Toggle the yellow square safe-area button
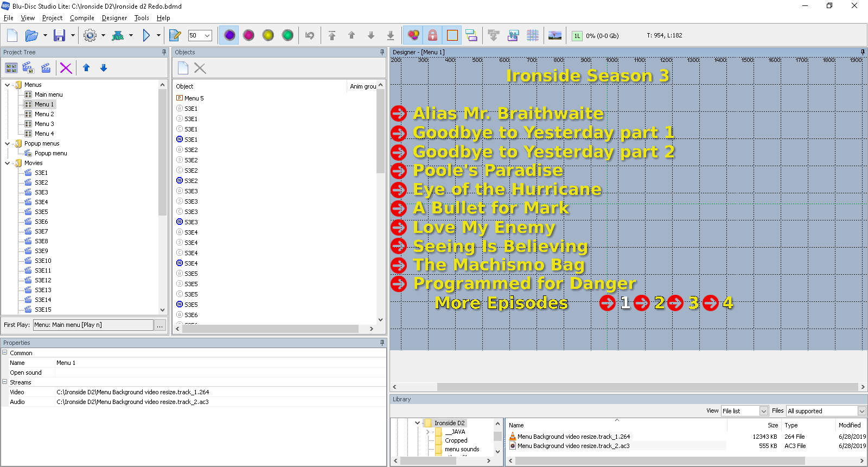The width and height of the screenshot is (868, 467). point(452,35)
